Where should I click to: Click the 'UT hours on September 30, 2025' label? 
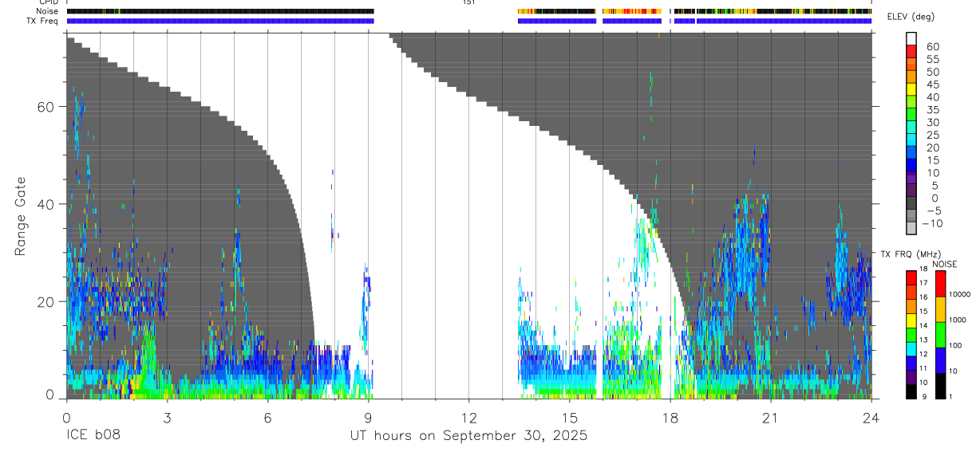468,436
